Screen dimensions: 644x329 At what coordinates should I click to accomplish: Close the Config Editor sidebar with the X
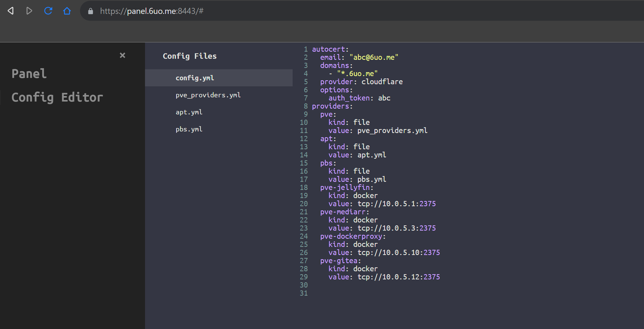[122, 55]
